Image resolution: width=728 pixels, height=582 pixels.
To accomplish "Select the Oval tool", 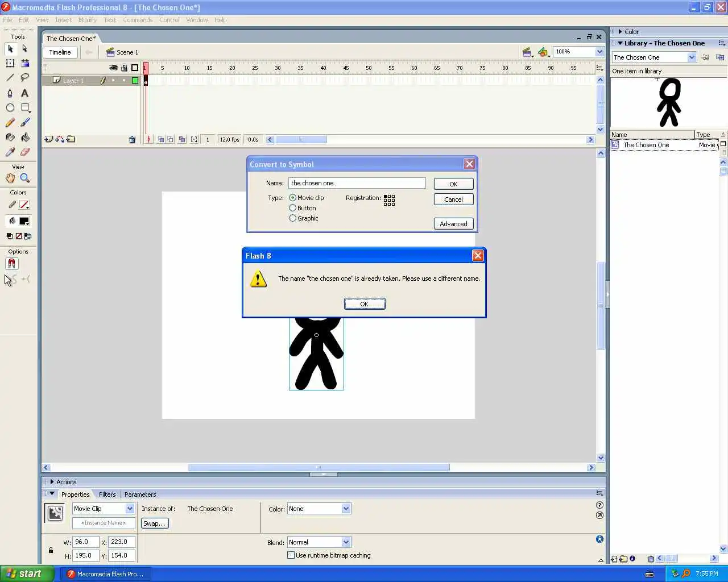I will (x=10, y=107).
